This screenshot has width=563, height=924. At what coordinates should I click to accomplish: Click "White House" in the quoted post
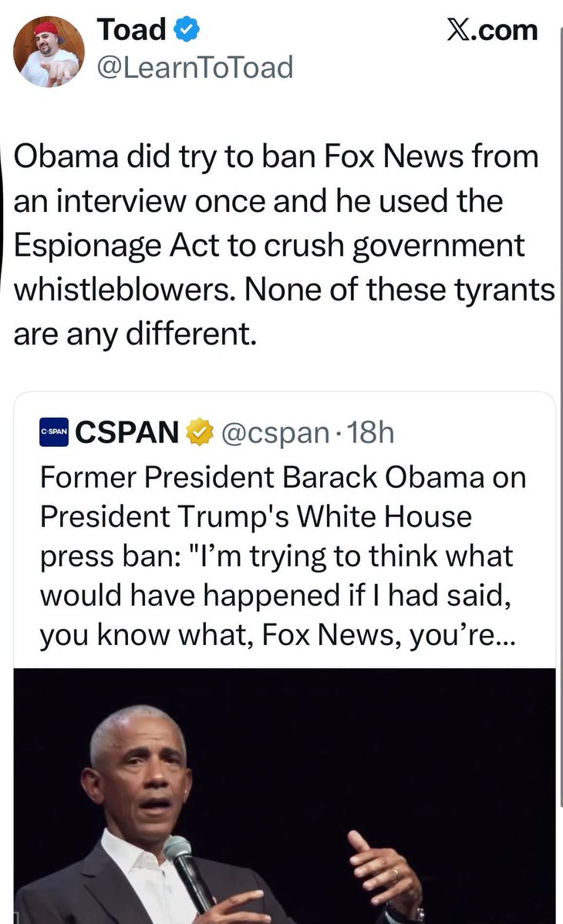[384, 517]
